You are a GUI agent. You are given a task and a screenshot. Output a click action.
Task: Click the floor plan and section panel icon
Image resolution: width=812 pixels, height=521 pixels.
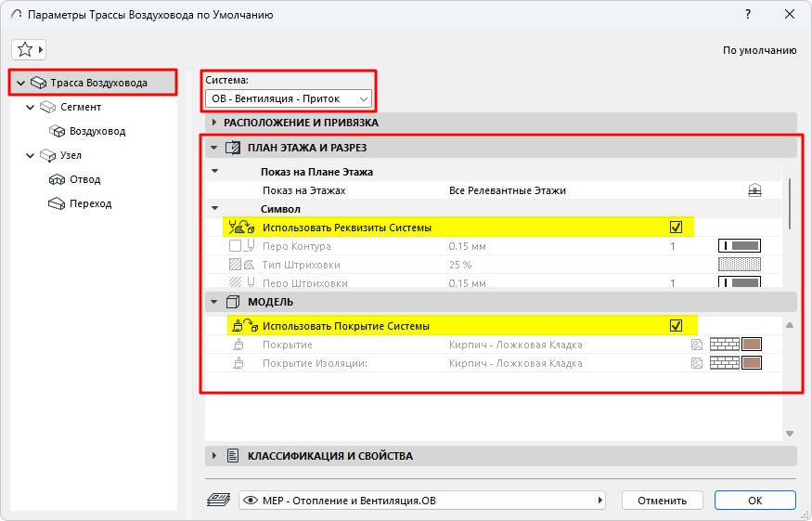[233, 148]
